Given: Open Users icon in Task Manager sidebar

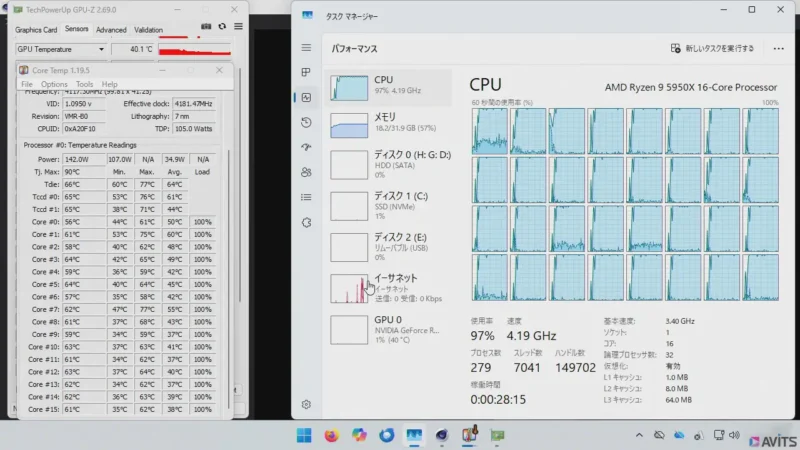Looking at the screenshot, I should [x=306, y=172].
